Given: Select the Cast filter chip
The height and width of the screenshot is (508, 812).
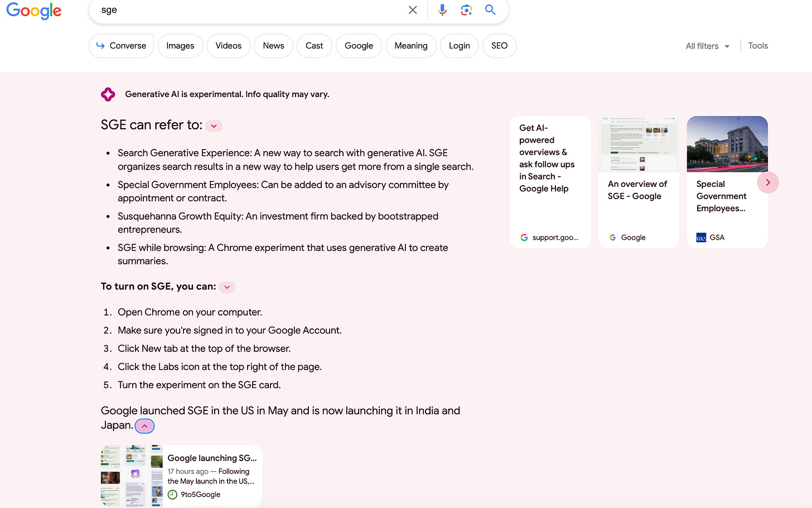Looking at the screenshot, I should pyautogui.click(x=315, y=46).
